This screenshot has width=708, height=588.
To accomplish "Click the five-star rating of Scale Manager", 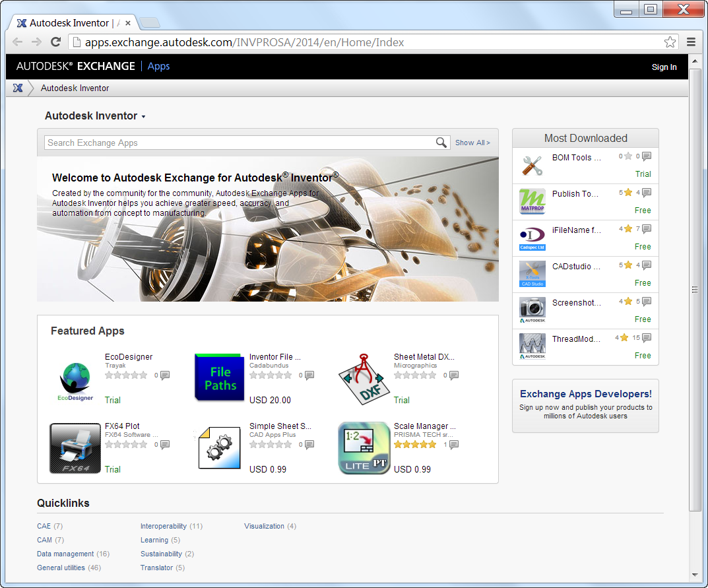I will [x=416, y=445].
